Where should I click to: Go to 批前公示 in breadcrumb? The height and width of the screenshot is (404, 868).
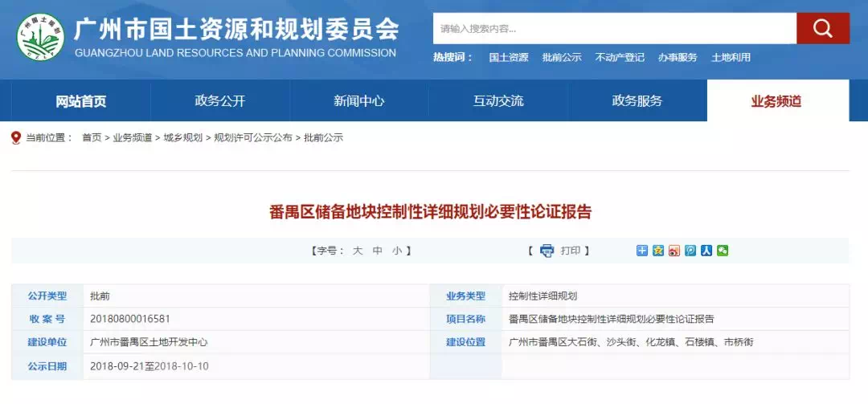(323, 138)
